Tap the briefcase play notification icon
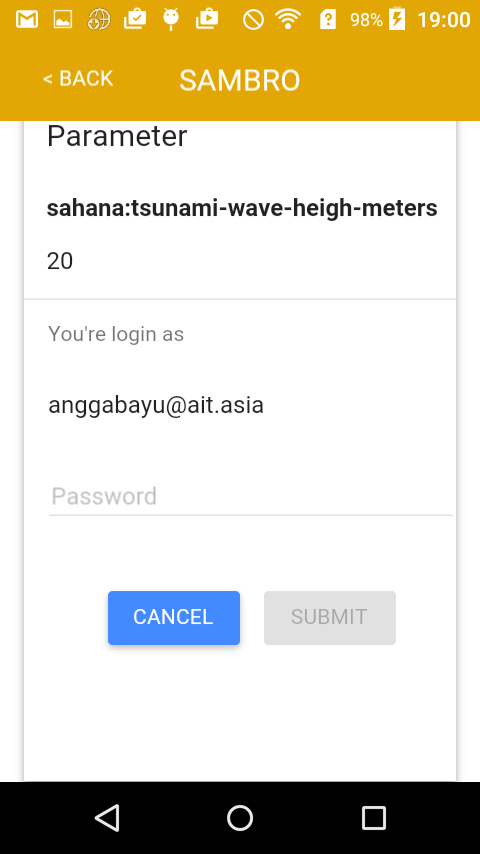The height and width of the screenshot is (854, 480). [x=207, y=20]
